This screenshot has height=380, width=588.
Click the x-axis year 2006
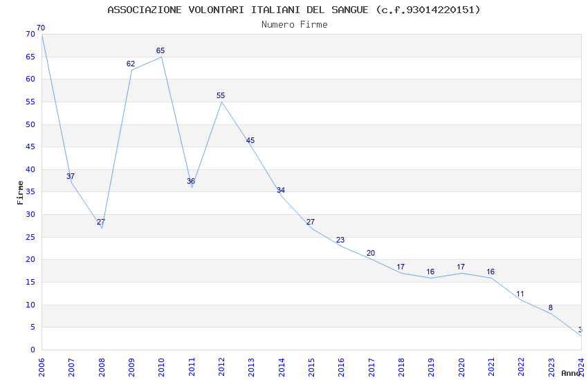coord(42,367)
